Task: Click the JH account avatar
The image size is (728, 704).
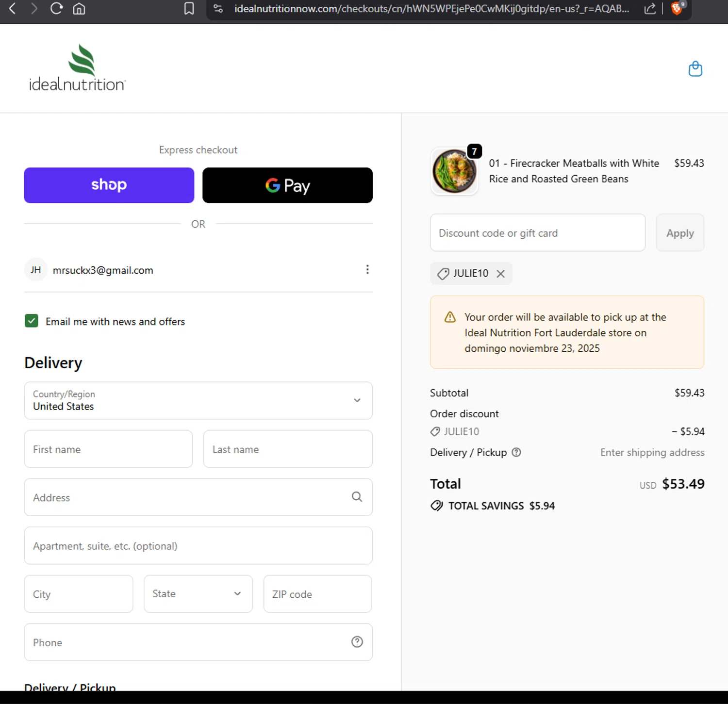Action: (x=36, y=270)
